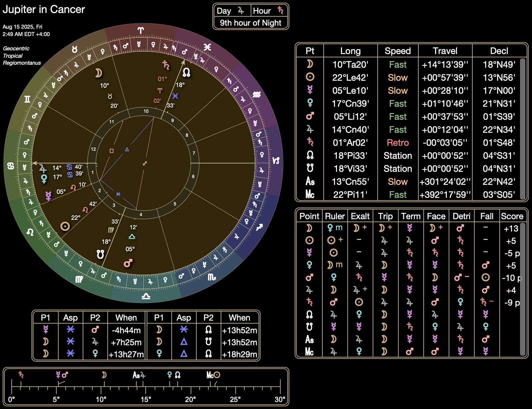The height and width of the screenshot is (409, 532).
Task: Click the positions table scrollbar
Action: point(522,129)
